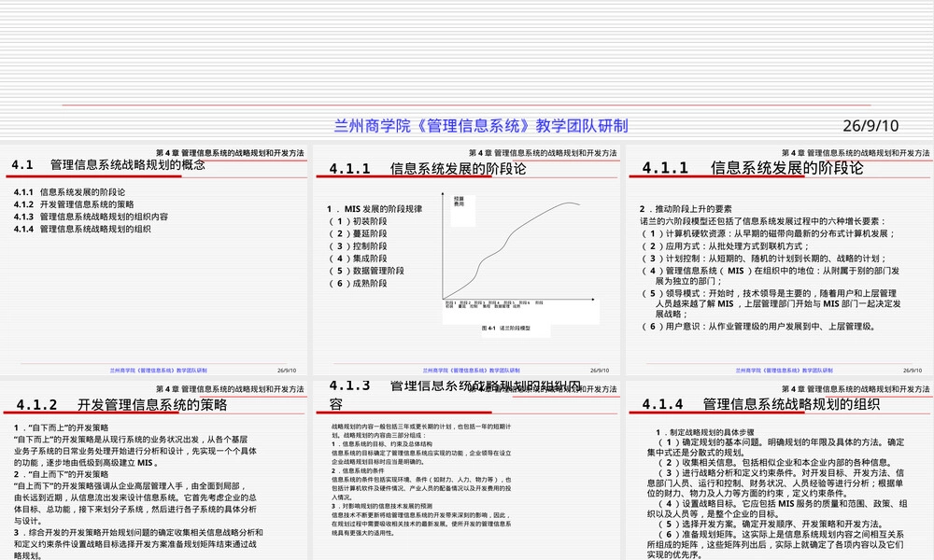Click the heading 2．信息系统的条件
The height and width of the screenshot is (560, 934).
click(x=358, y=470)
